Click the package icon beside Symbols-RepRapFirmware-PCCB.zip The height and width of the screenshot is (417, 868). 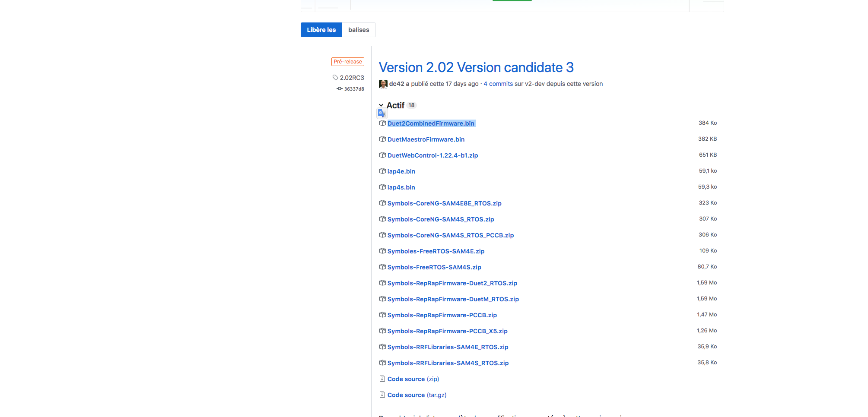coord(382,315)
